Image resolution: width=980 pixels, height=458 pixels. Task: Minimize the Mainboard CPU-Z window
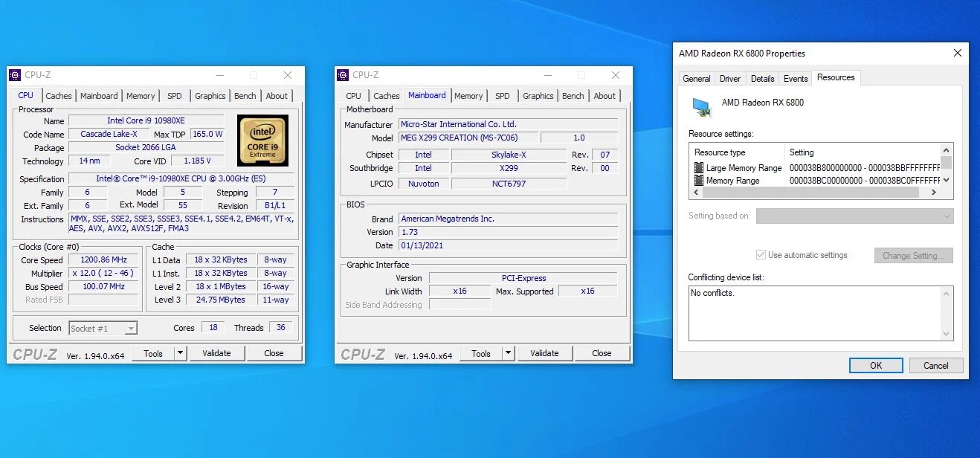(548, 75)
